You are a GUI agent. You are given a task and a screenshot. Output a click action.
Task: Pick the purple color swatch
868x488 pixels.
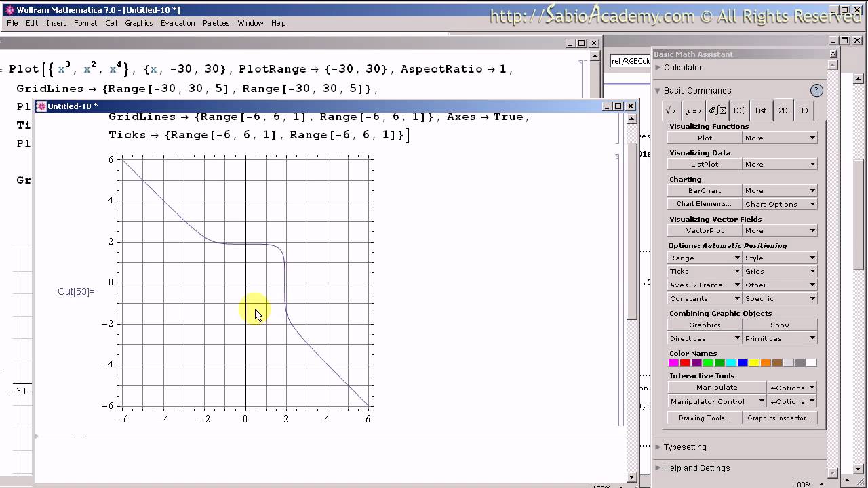coord(696,363)
